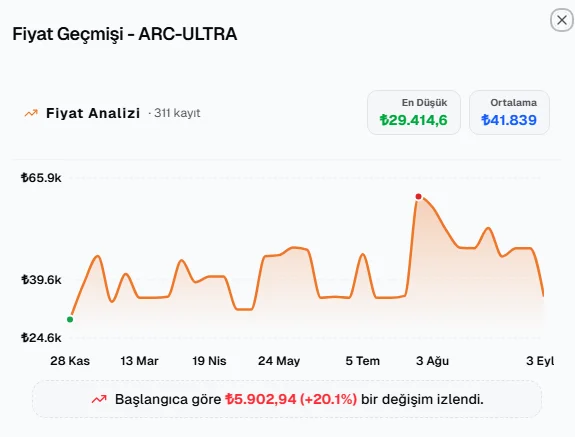This screenshot has height=437, width=575.
Task: Click the Fiyat Geçmişi - ARC-ULTRA title
Action: [x=125, y=34]
